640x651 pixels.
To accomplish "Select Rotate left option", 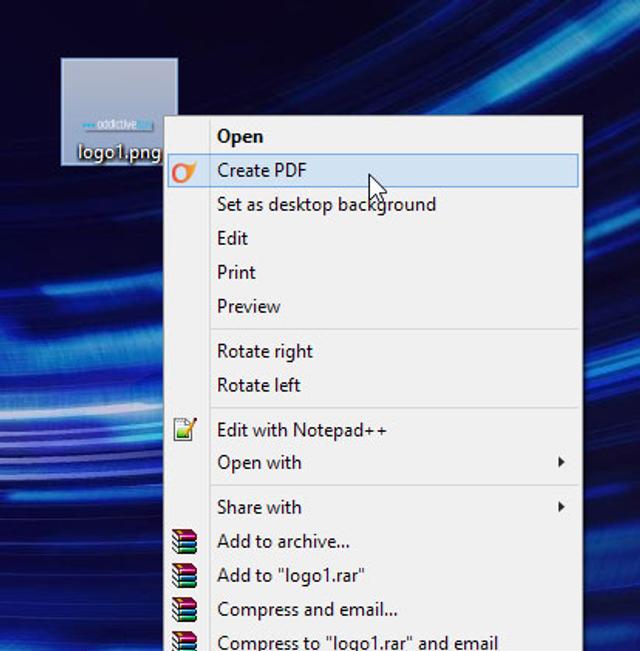I will pos(258,385).
